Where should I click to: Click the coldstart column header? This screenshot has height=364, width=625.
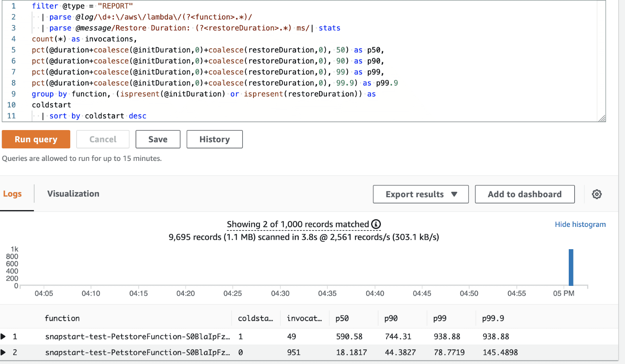click(x=255, y=318)
